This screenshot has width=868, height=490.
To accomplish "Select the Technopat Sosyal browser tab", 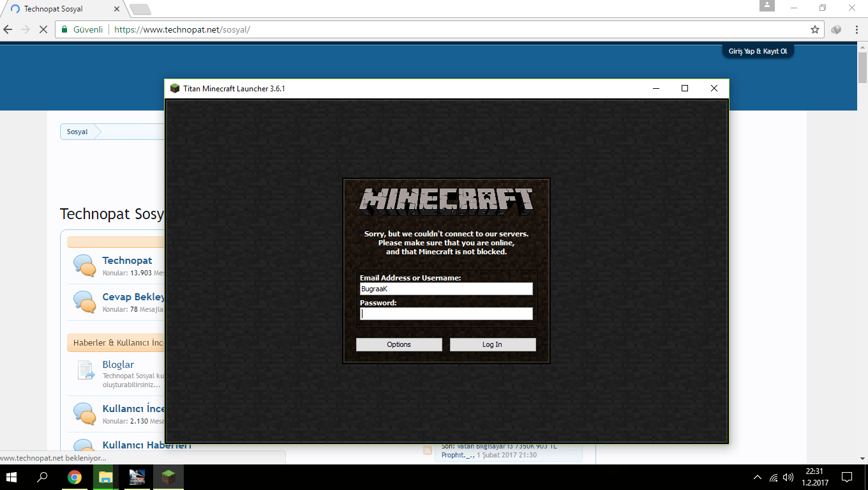I will (x=63, y=9).
